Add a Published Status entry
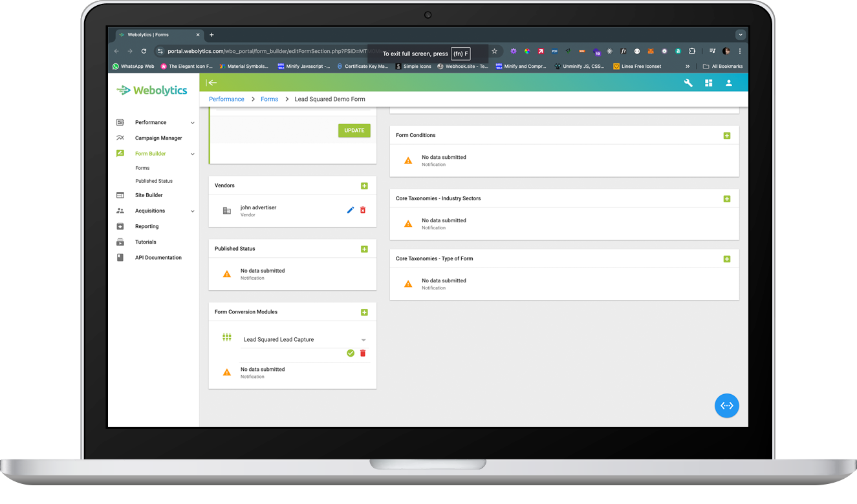The image size is (857, 504). pyautogui.click(x=364, y=249)
